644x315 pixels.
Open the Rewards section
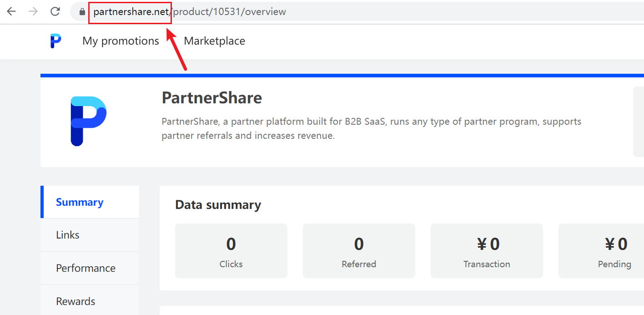point(75,301)
